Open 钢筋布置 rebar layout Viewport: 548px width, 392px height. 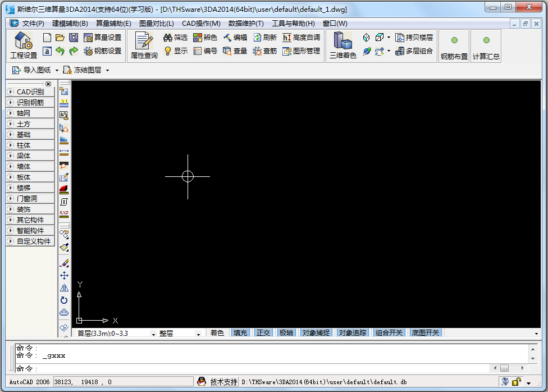454,45
